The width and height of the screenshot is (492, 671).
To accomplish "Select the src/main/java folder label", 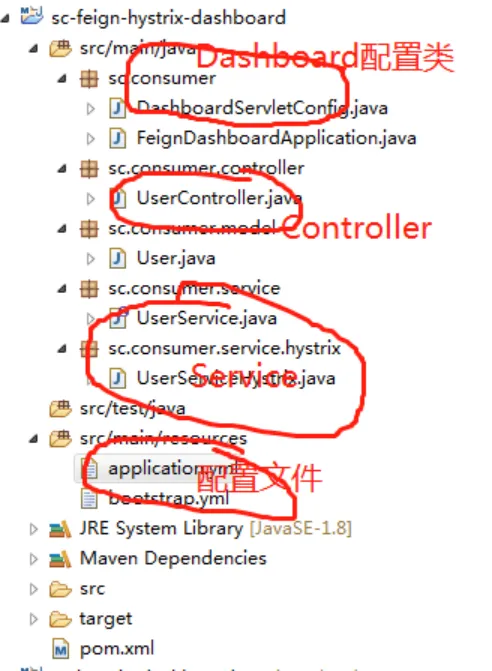I will pyautogui.click(x=138, y=49).
